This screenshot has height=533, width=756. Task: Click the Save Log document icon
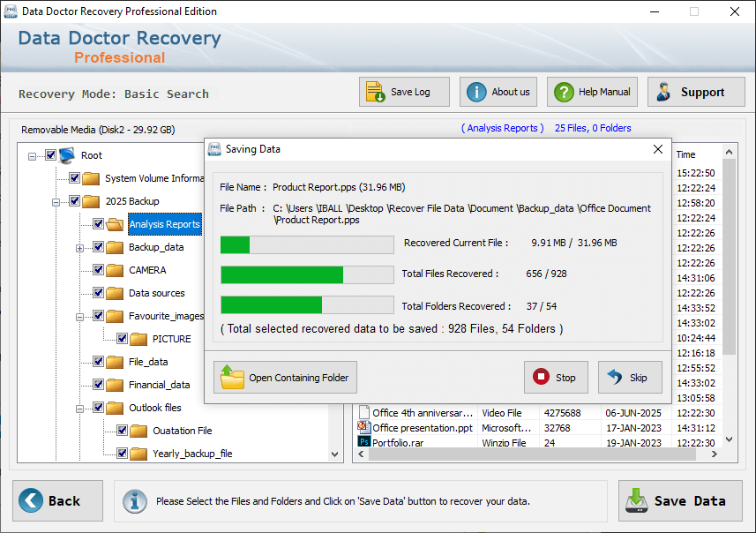375,92
